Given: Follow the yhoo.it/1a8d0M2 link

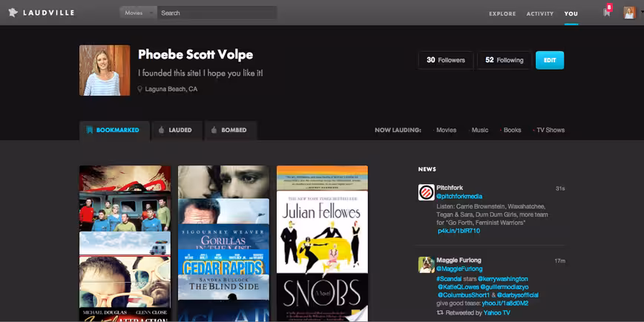Looking at the screenshot, I should pos(505,303).
